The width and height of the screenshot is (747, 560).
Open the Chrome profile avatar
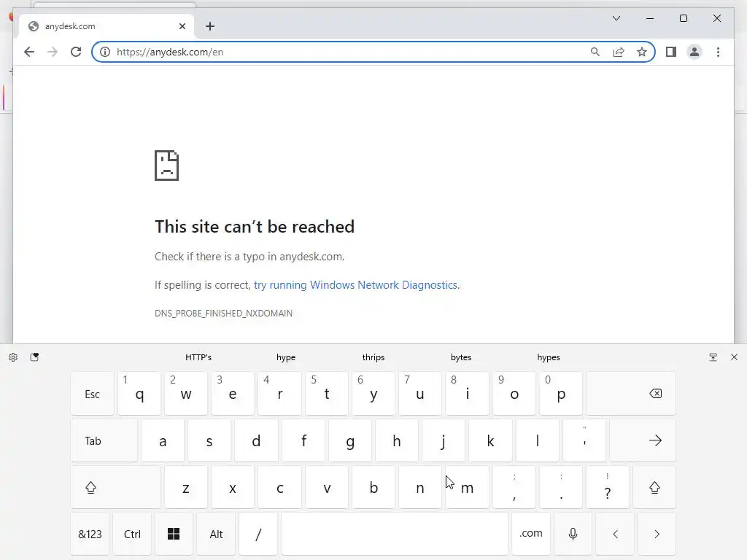coord(694,52)
